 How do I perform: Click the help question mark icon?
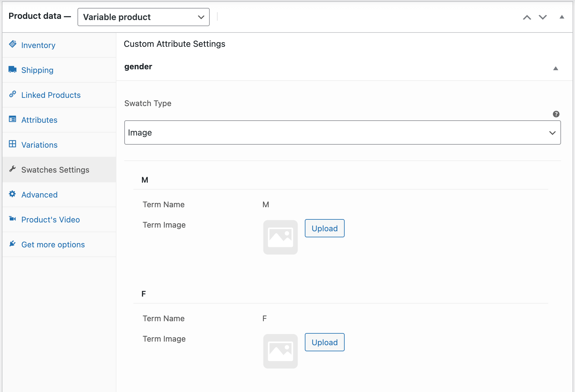pyautogui.click(x=556, y=114)
